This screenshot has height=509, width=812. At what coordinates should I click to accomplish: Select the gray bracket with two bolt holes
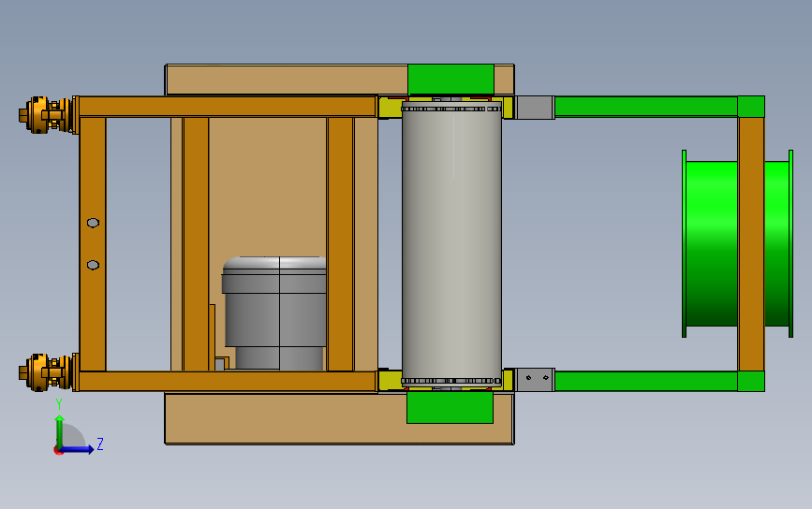point(536,380)
